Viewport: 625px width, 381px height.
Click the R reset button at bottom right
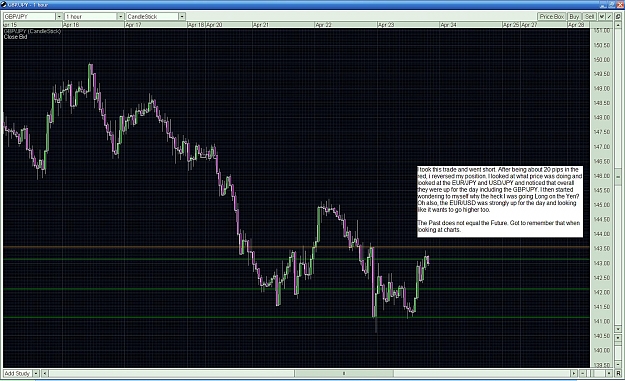(x=618, y=373)
